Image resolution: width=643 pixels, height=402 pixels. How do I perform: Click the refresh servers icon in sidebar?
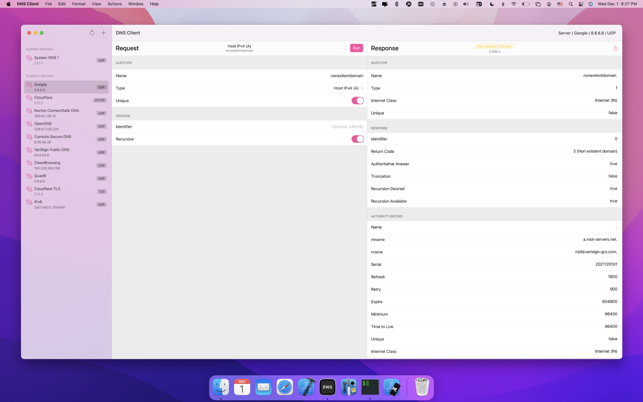pyautogui.click(x=92, y=33)
